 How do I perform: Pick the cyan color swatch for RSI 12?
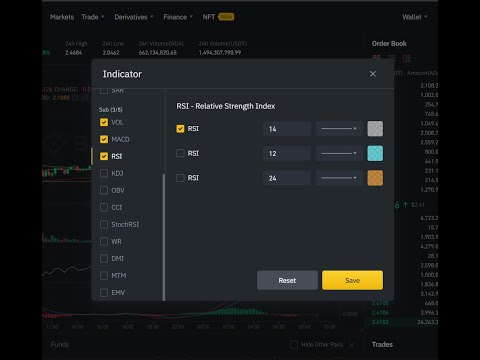tap(375, 153)
